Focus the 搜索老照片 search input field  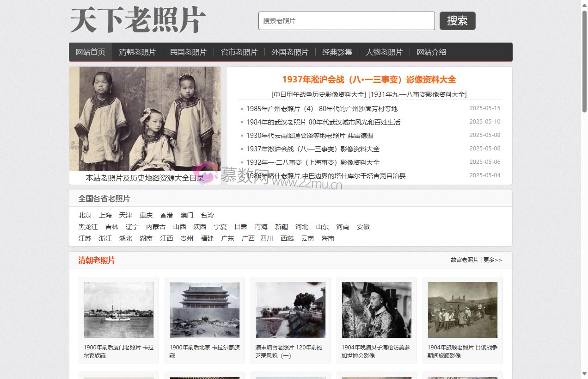pos(346,21)
